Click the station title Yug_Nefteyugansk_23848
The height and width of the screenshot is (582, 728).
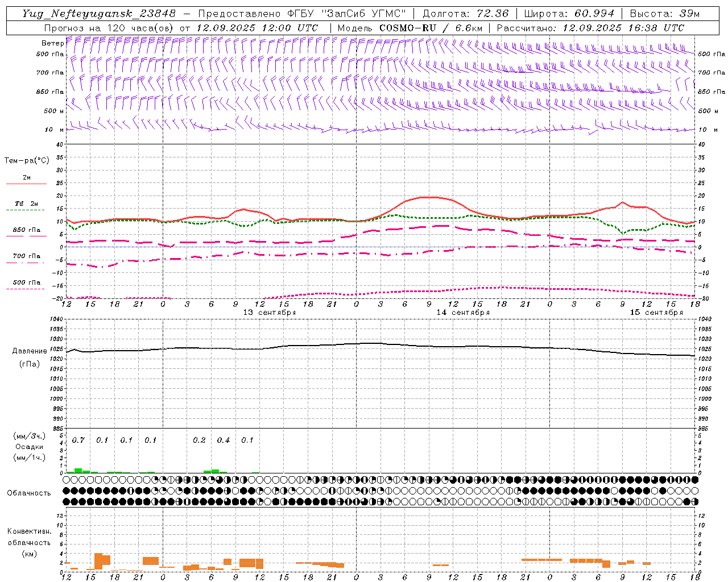99,14
